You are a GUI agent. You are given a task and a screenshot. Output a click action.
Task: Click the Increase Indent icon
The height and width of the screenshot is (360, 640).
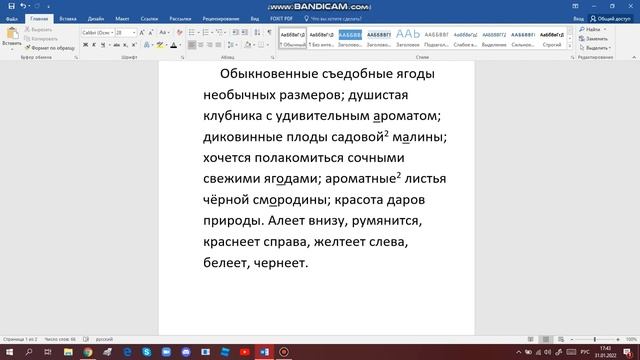tap(244, 33)
